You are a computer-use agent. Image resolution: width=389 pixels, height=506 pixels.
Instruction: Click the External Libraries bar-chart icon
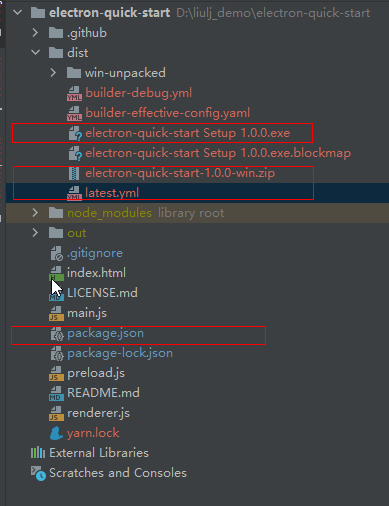(x=38, y=453)
